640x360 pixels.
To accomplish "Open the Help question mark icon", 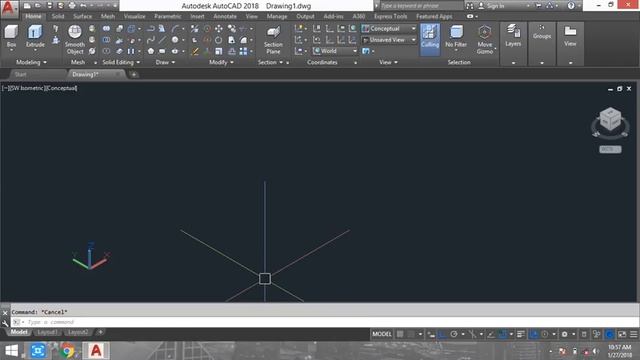I will click(x=571, y=6).
